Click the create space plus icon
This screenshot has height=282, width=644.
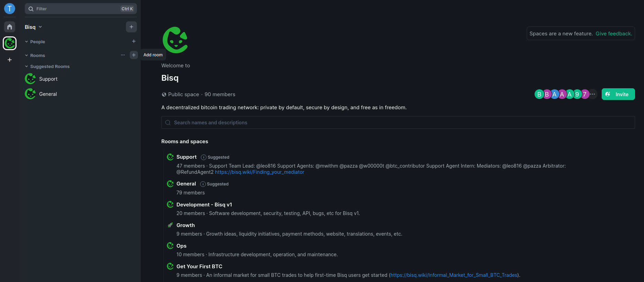10,60
